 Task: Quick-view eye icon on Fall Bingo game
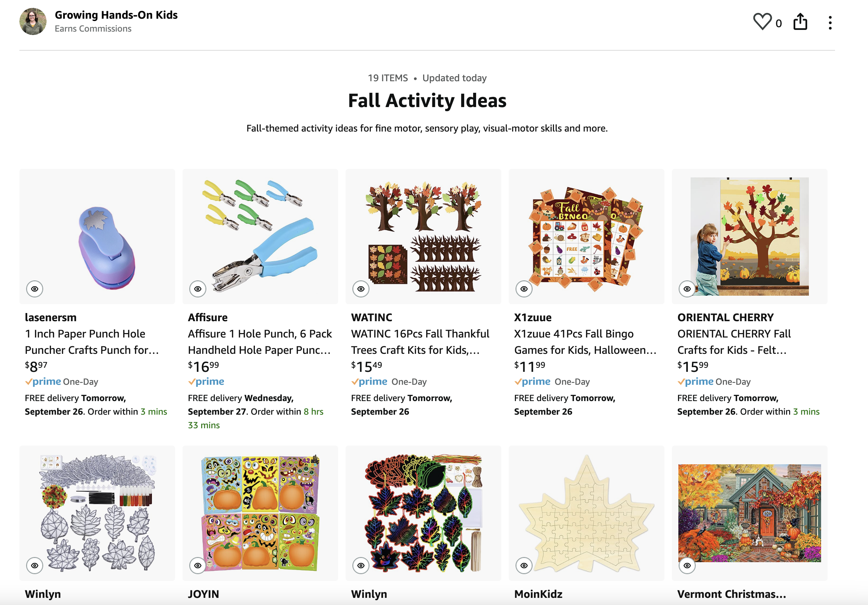tap(524, 289)
